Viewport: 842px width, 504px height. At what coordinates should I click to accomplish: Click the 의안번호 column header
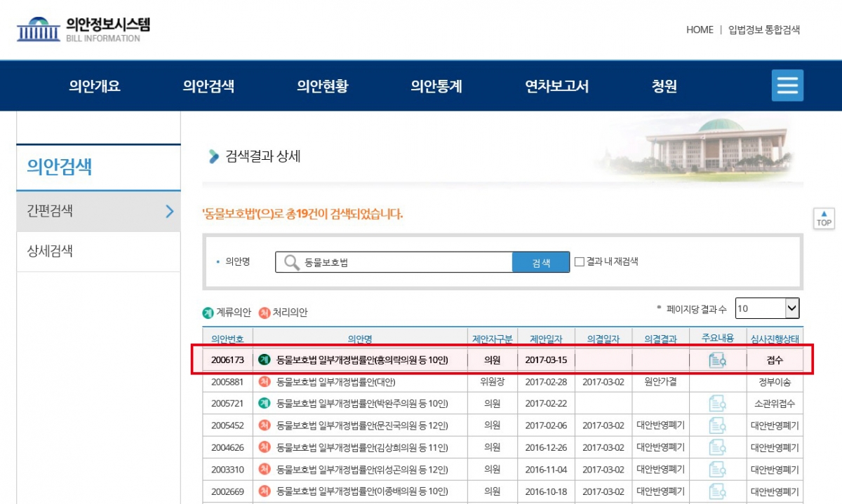227,339
